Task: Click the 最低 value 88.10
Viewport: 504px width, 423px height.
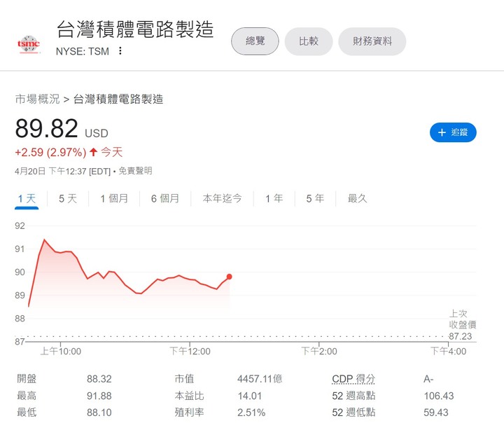Action: [99, 412]
